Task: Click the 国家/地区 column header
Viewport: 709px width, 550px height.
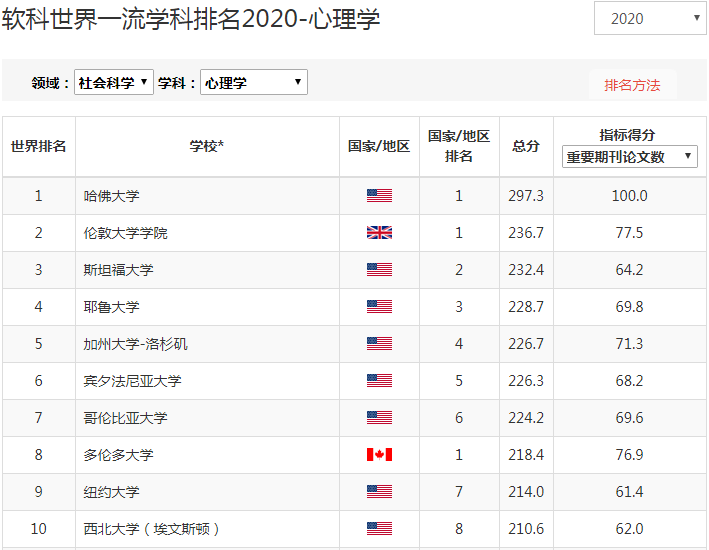Action: (379, 146)
